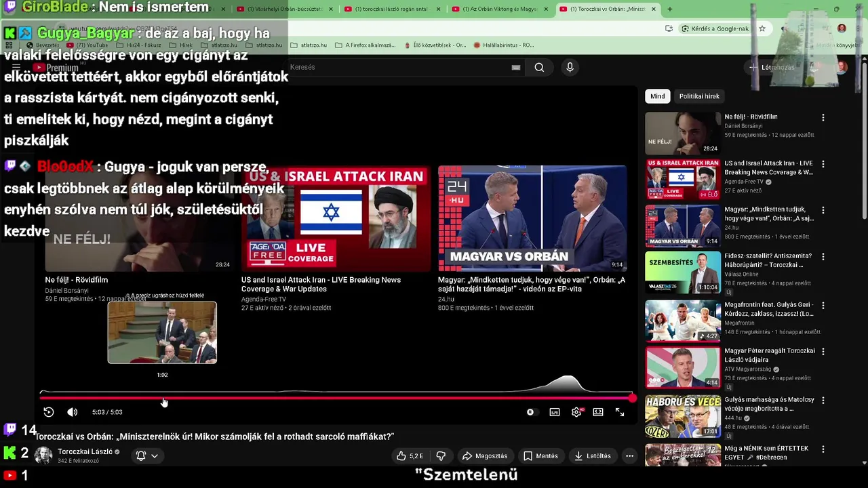Click Kérdés a Google-nak button
This screenshot has height=488, width=868.
click(x=715, y=28)
